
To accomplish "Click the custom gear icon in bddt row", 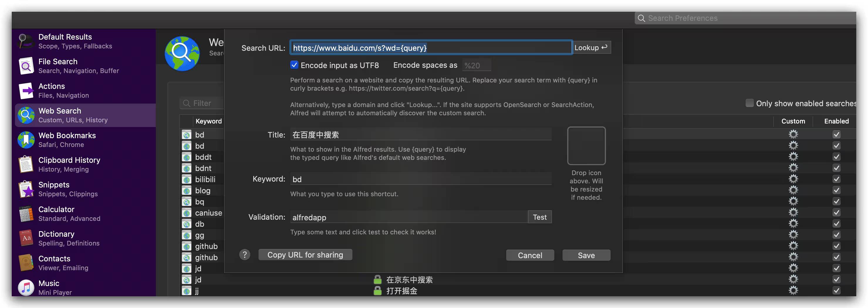I will tap(793, 157).
